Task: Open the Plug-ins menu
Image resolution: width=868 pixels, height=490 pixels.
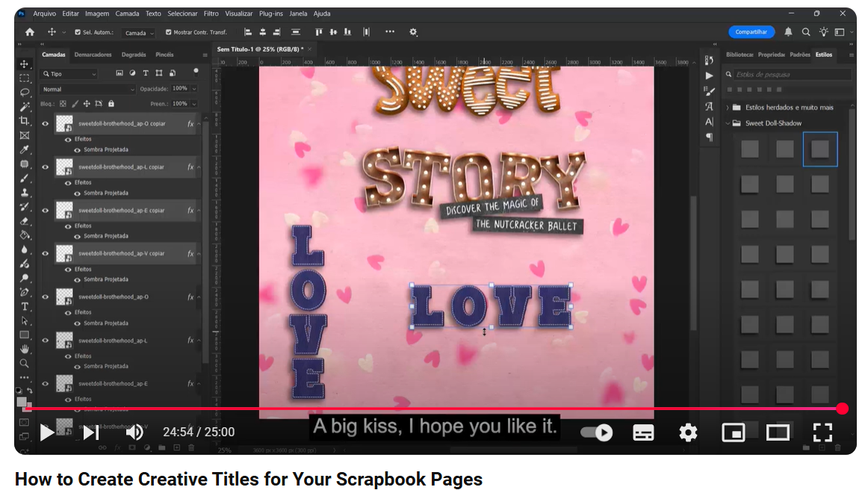Action: pos(270,13)
